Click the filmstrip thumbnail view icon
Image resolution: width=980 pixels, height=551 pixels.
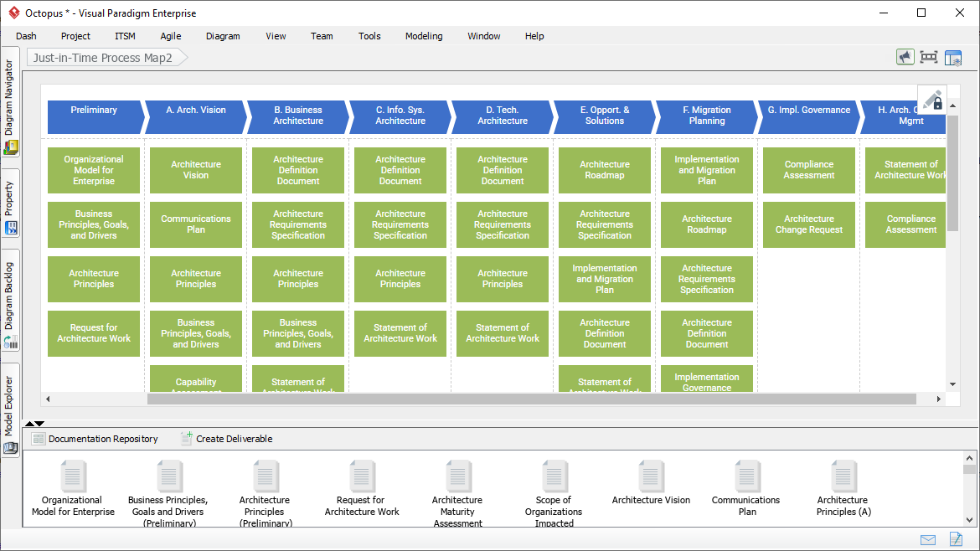[x=929, y=57]
